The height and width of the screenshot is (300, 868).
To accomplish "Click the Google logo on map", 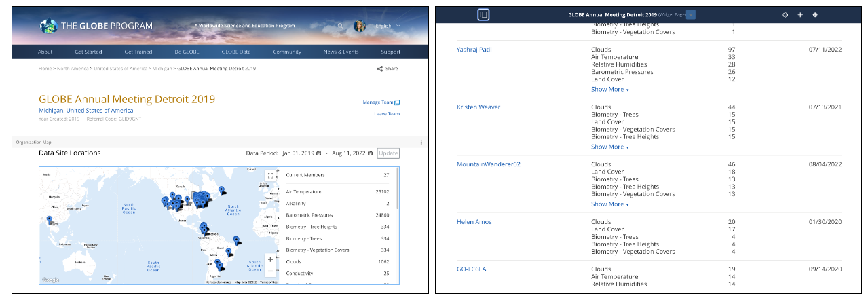I will pos(51,280).
